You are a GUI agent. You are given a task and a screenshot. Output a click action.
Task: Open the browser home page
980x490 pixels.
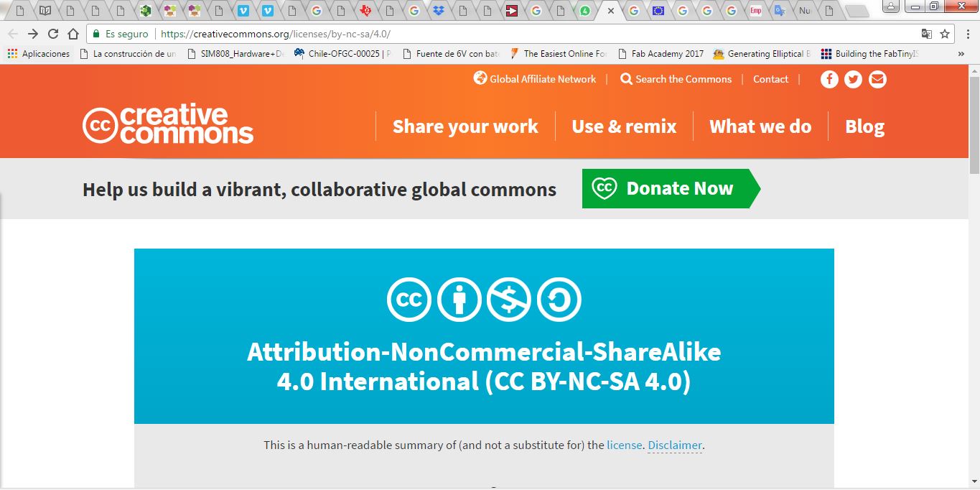(73, 34)
